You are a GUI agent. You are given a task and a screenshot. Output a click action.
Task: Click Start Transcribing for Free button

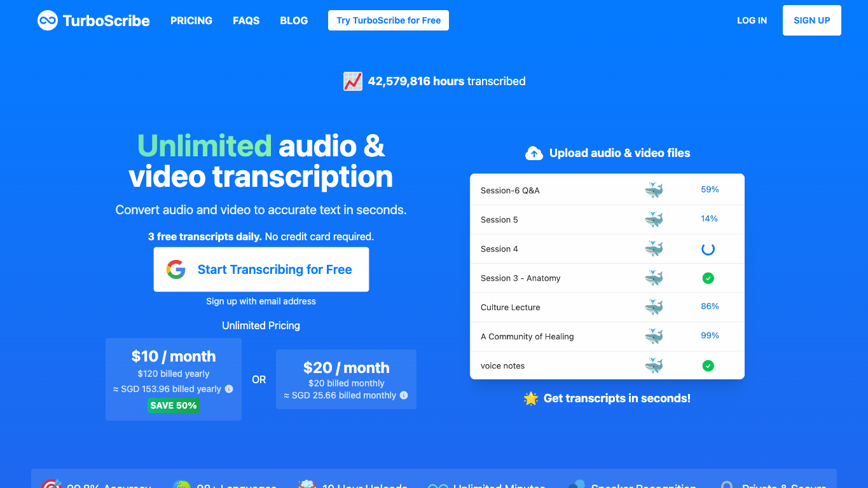pos(261,269)
